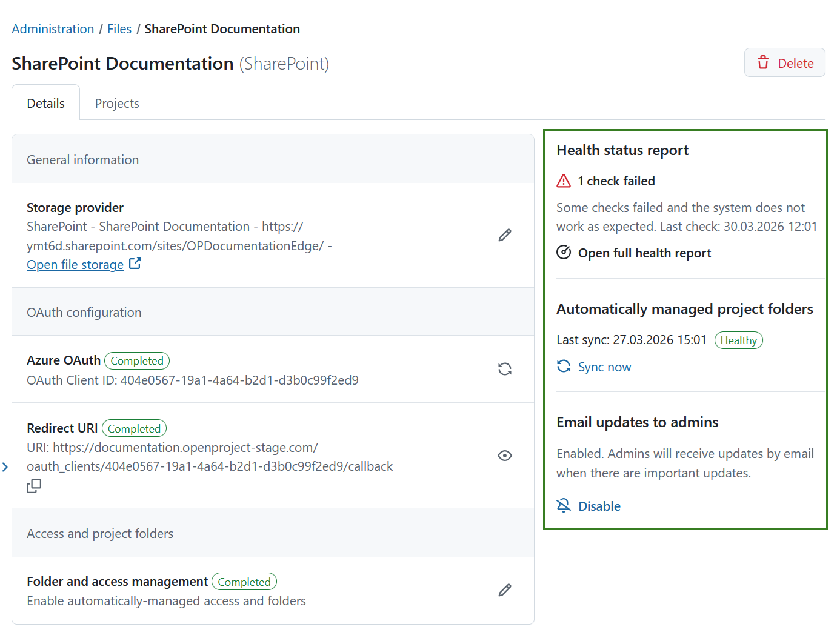
Task: Click the trash icon in the Delete button
Action: click(763, 62)
